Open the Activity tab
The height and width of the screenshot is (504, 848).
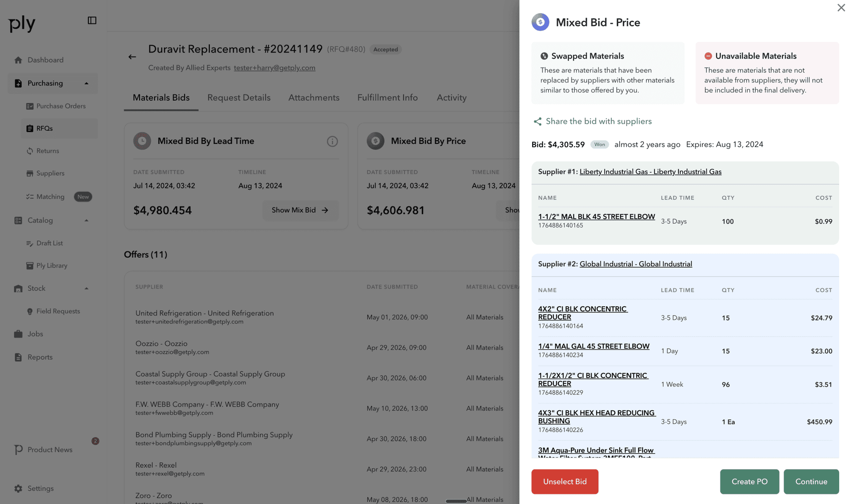click(451, 98)
